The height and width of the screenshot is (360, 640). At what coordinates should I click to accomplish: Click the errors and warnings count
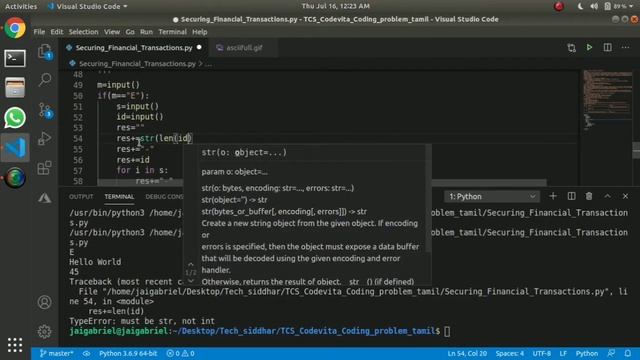pos(180,353)
